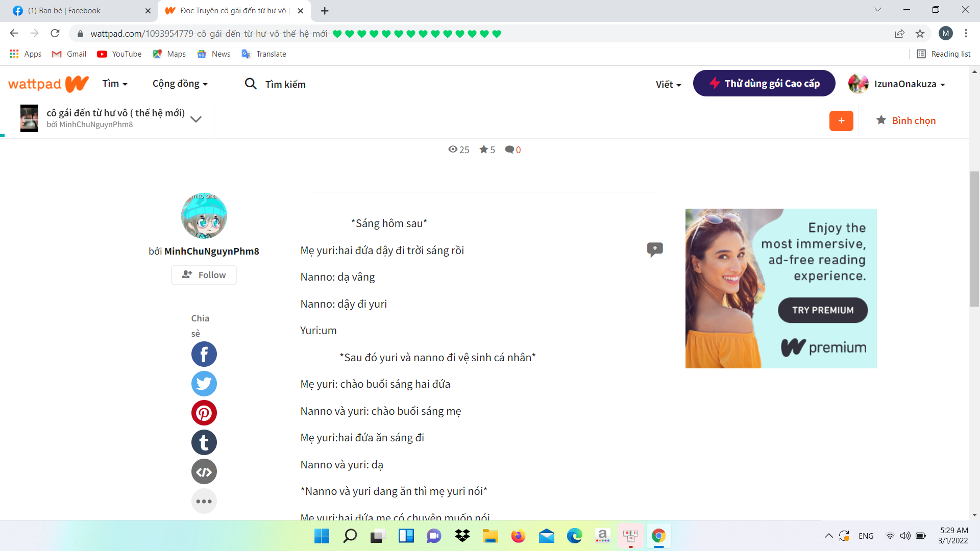Click the search magnifier icon

(x=250, y=84)
